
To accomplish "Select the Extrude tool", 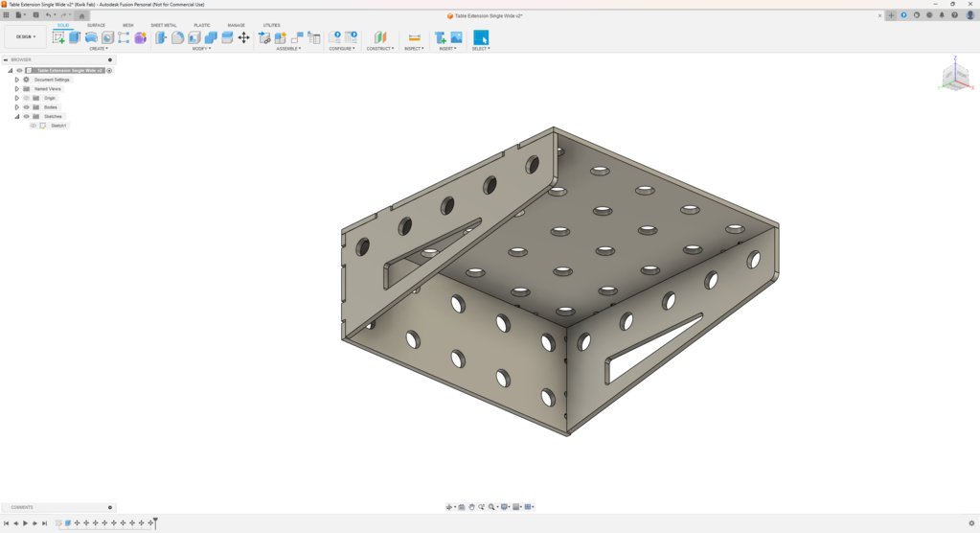I will click(x=75, y=37).
